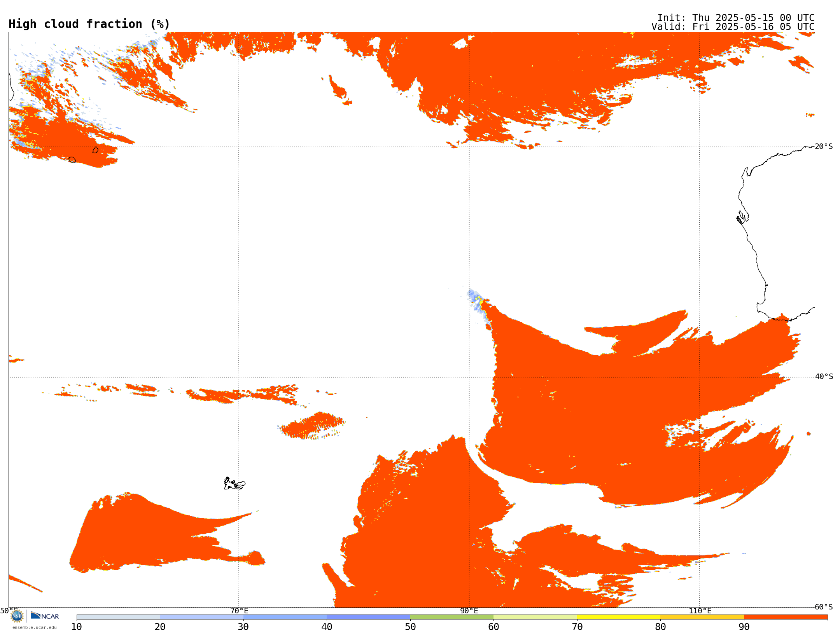
Task: Click the colorbar tick label 90
Action: 744,627
